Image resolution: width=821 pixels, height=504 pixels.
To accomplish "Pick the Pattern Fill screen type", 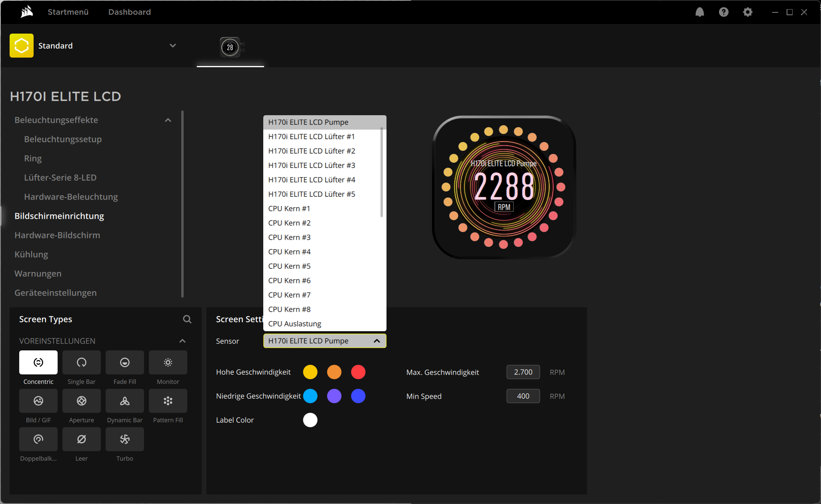I will point(168,401).
